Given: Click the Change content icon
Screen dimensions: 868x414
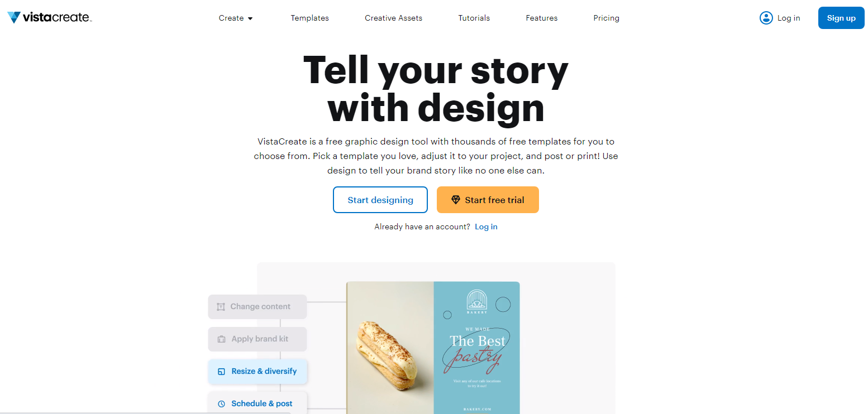Looking at the screenshot, I should click(221, 307).
